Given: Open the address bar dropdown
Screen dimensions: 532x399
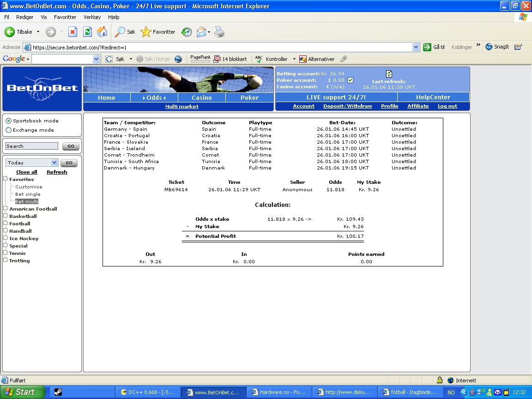Looking at the screenshot, I should coord(416,47).
